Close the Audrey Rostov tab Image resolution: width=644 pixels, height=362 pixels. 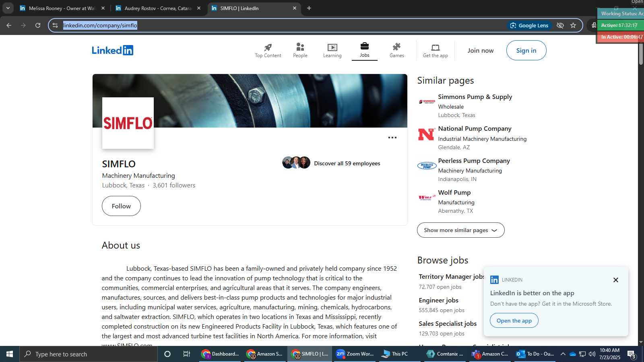pyautogui.click(x=198, y=8)
